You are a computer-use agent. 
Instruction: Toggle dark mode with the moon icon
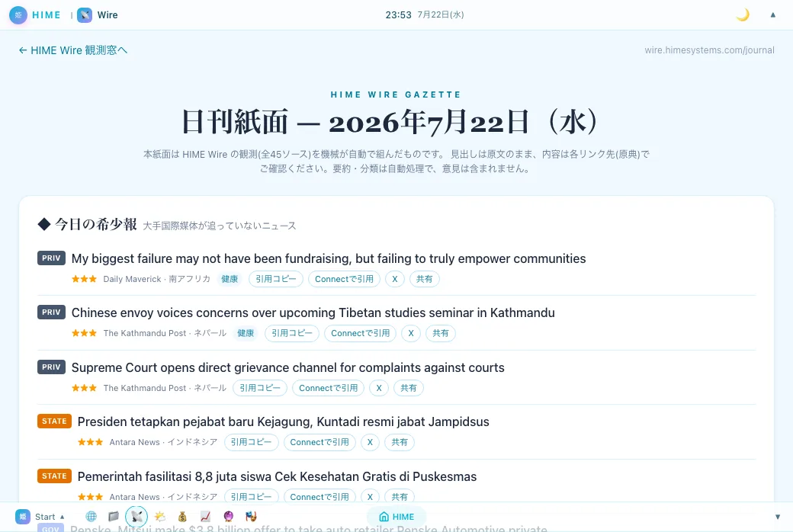tap(742, 15)
